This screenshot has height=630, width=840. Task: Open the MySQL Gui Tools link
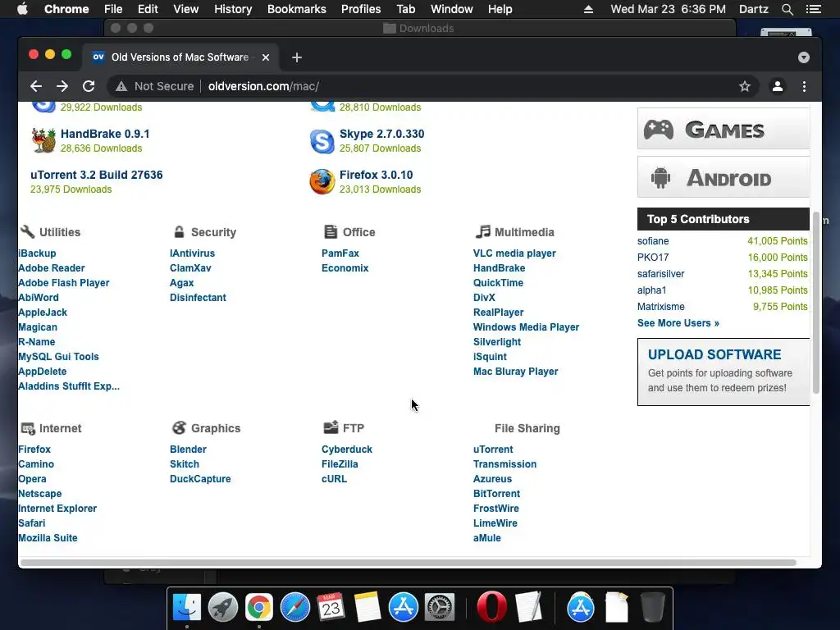58,357
